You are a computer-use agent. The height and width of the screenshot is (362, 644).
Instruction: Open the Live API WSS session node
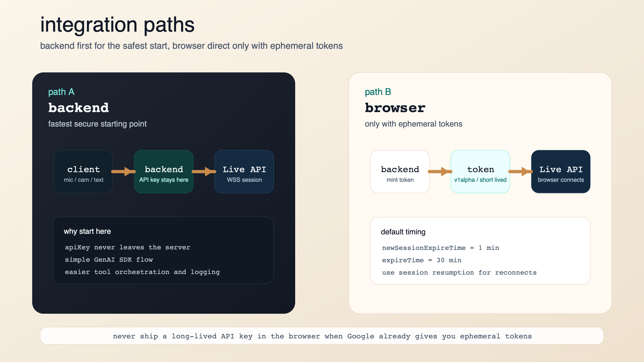244,172
